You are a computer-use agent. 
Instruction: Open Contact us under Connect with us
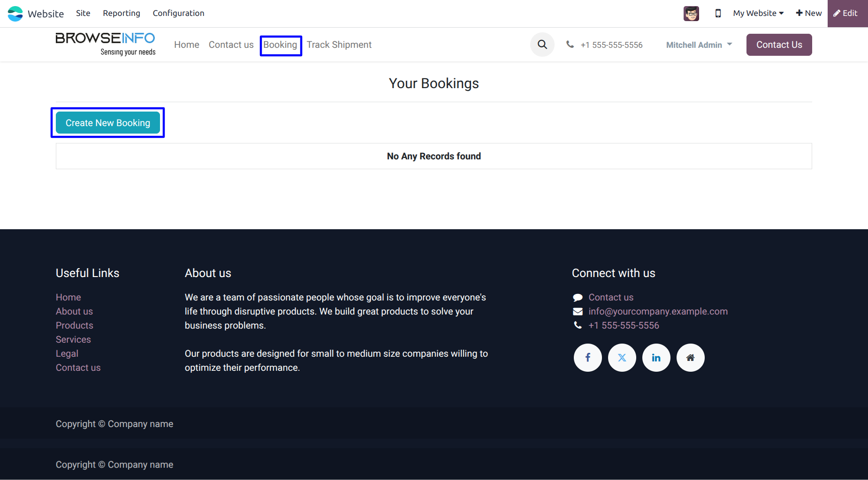611,297
